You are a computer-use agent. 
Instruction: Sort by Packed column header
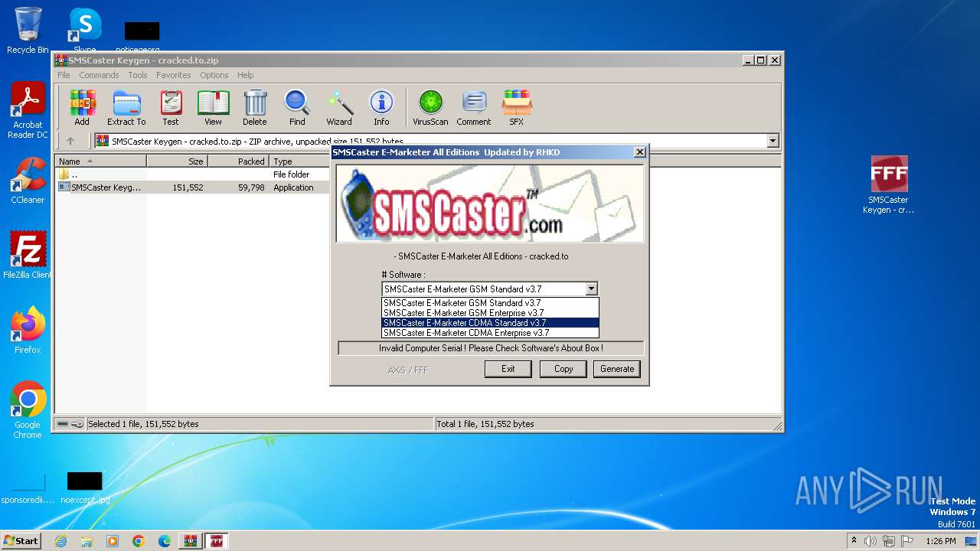tap(238, 161)
